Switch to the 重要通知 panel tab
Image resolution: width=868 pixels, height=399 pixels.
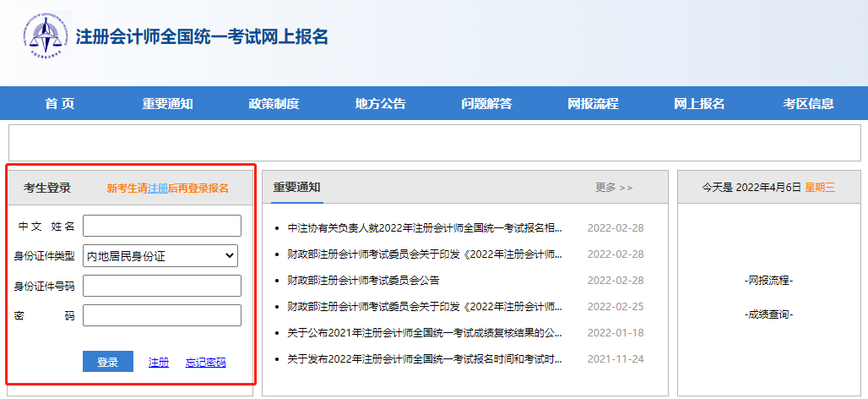tap(296, 188)
